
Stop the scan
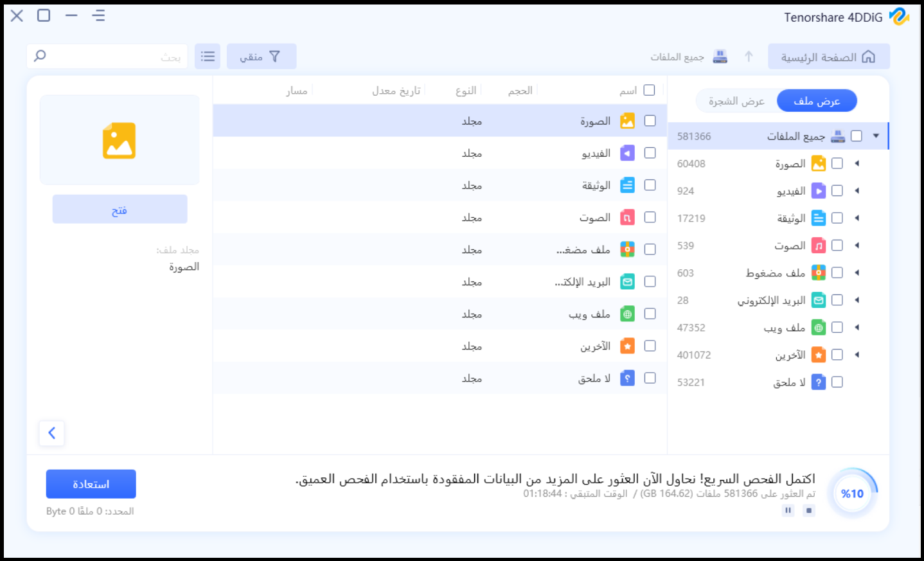[809, 510]
